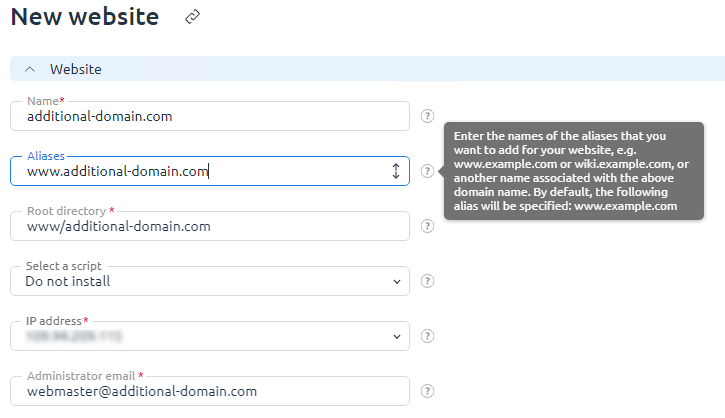Open help for Administrator email field

427,391
